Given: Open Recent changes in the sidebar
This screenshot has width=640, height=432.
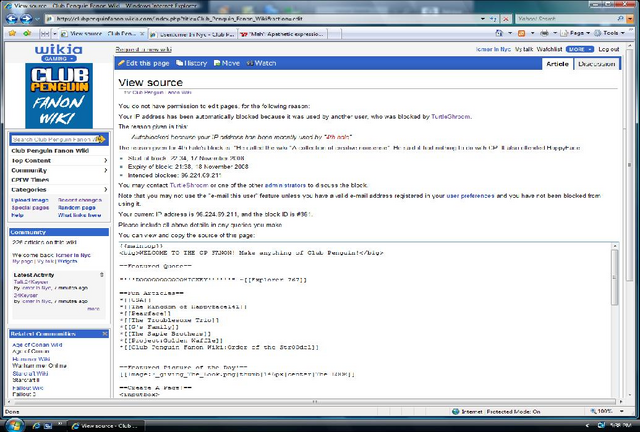Looking at the screenshot, I should [80, 200].
